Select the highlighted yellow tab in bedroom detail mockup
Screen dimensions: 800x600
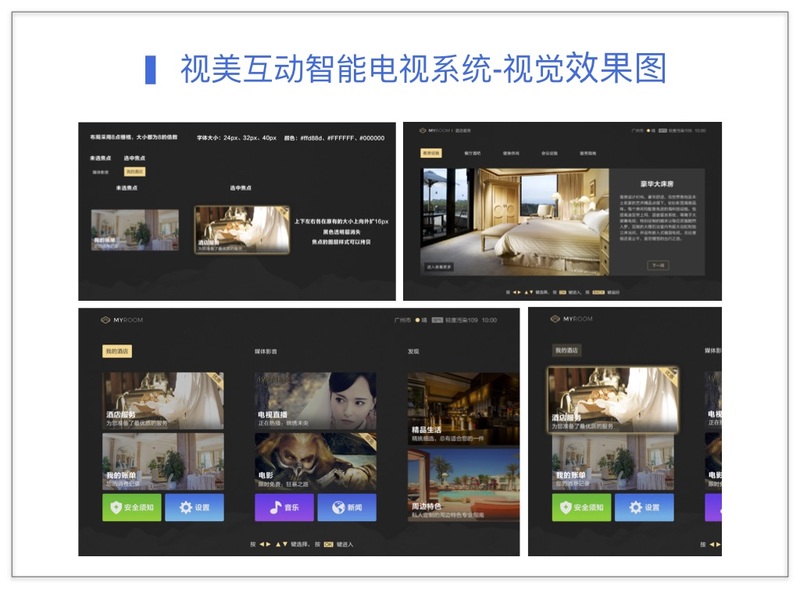[x=431, y=153]
